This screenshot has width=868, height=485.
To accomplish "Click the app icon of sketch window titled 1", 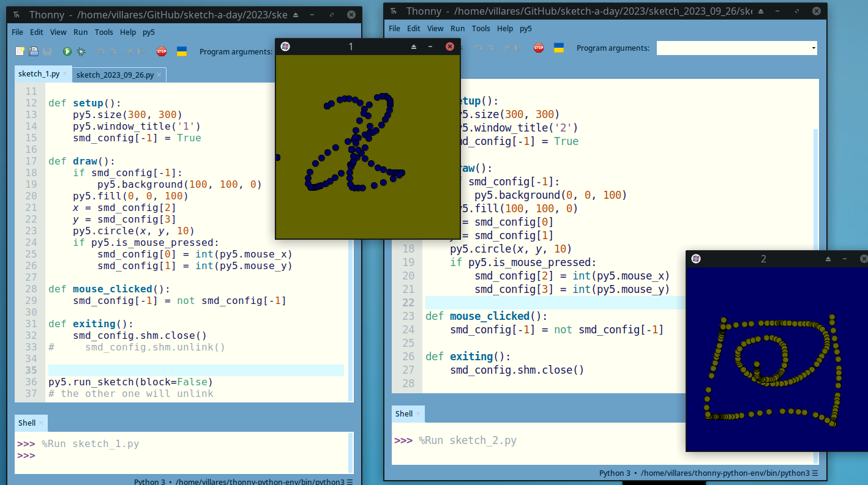I will (285, 46).
